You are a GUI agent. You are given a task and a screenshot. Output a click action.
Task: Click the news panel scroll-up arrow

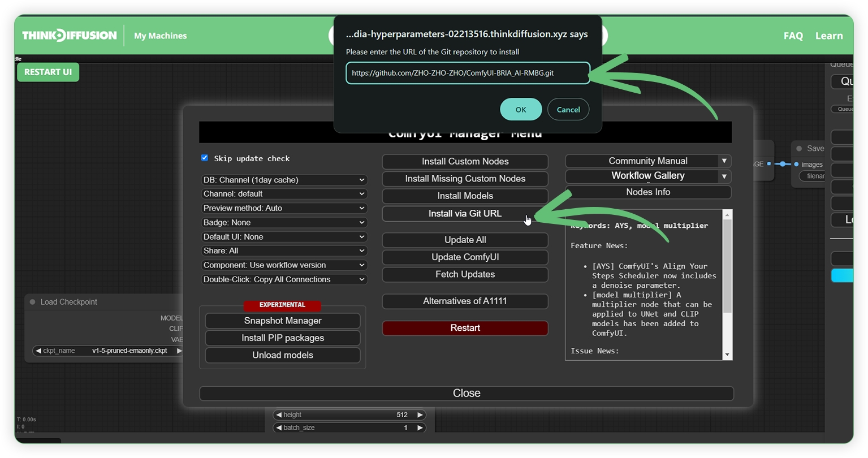[x=727, y=215]
